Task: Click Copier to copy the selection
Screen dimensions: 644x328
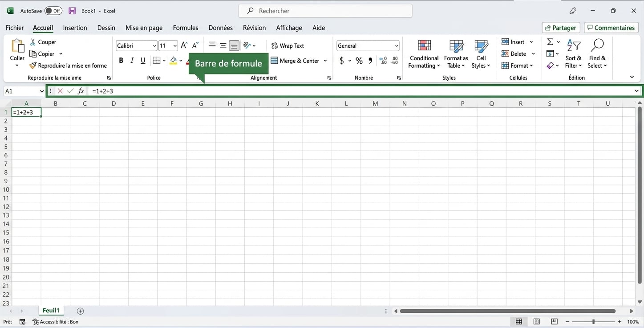Action: [42, 53]
